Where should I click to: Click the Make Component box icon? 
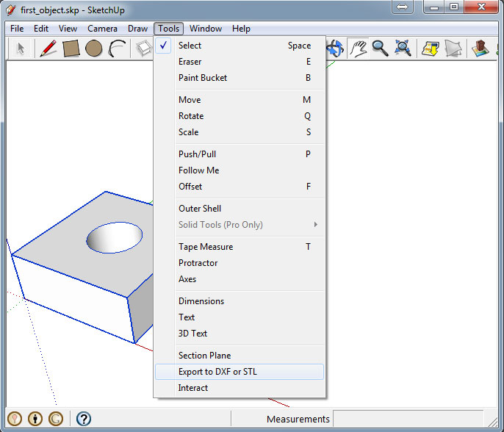(x=144, y=48)
